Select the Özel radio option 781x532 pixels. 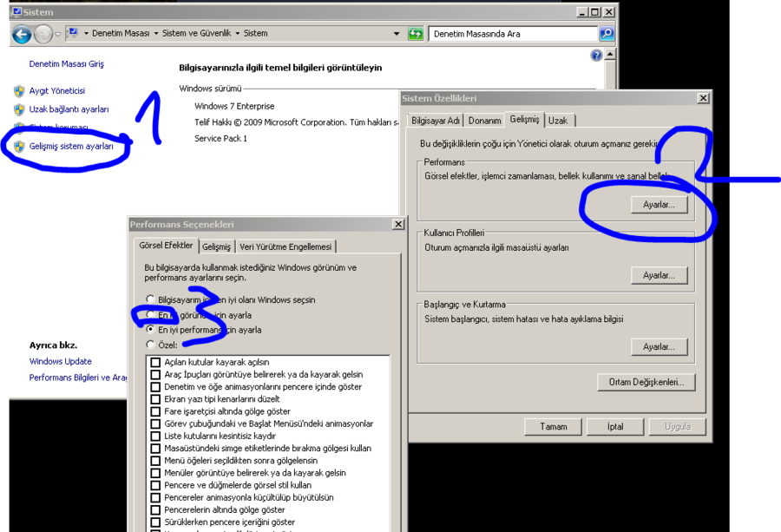(150, 345)
